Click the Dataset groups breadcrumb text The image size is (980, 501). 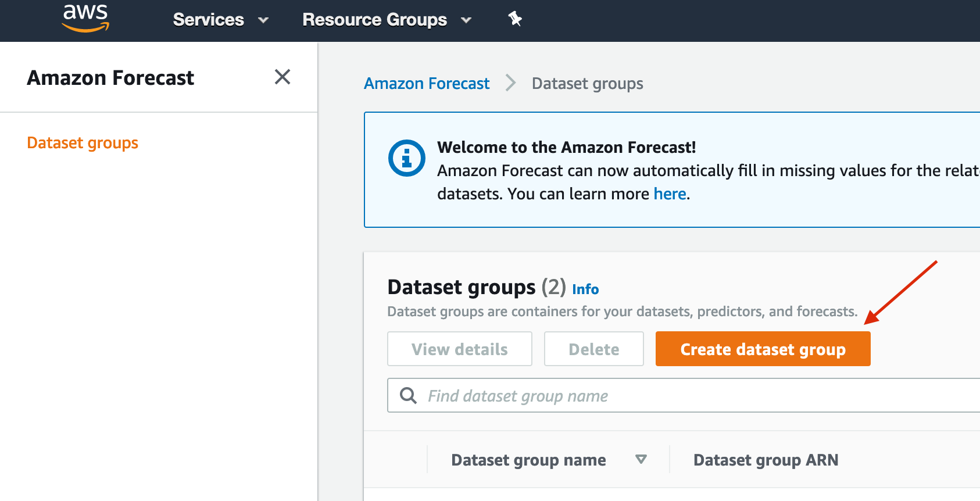(587, 84)
